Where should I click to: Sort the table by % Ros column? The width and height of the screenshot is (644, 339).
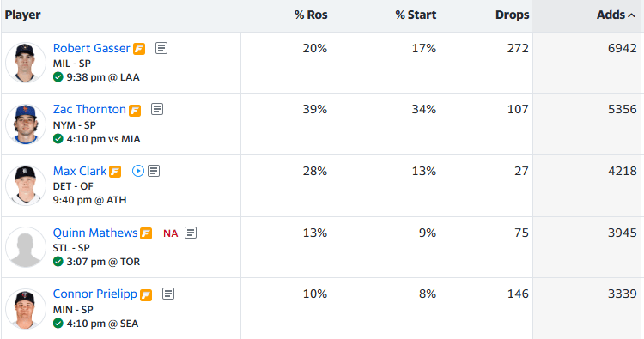click(311, 15)
